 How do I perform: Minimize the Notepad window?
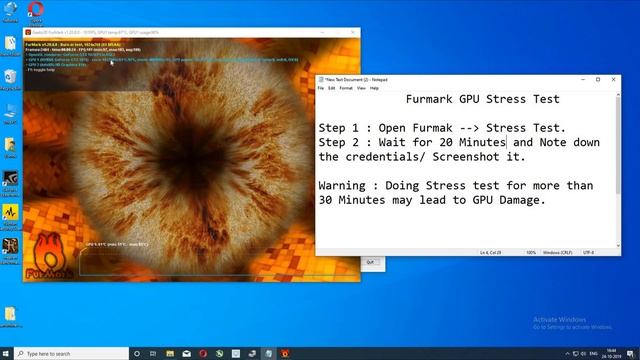coord(583,80)
